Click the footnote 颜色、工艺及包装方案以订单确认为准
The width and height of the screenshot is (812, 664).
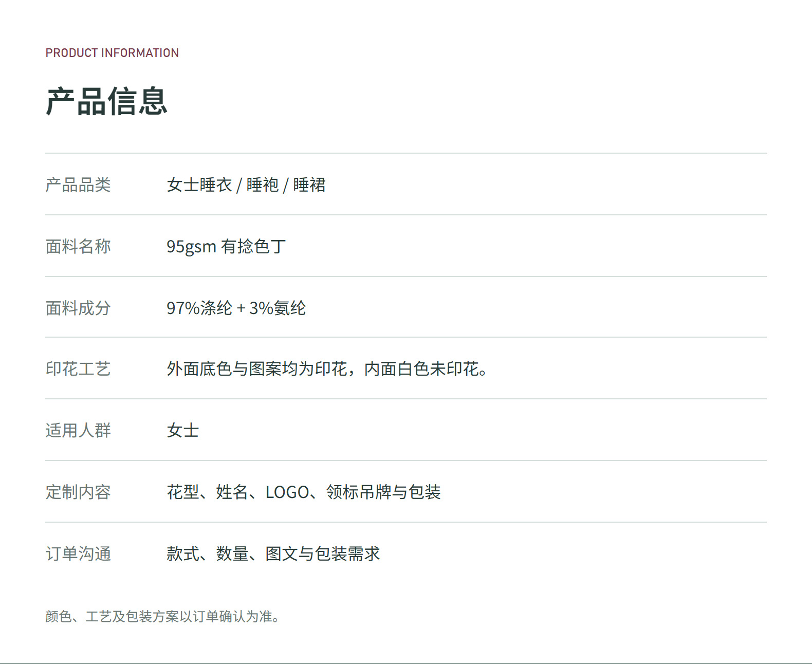pyautogui.click(x=163, y=616)
